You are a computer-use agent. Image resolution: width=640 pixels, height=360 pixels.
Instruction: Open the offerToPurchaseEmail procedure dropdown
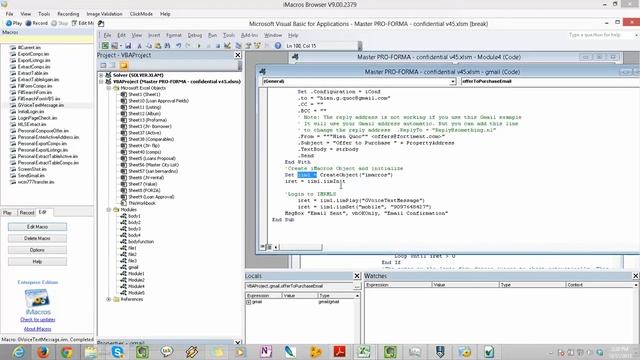click(x=551, y=81)
